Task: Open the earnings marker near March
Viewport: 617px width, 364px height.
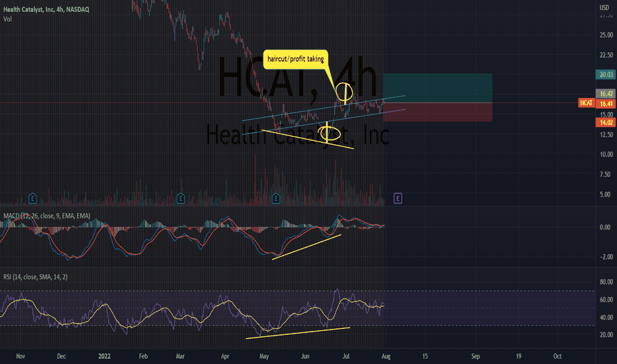Action: point(181,199)
